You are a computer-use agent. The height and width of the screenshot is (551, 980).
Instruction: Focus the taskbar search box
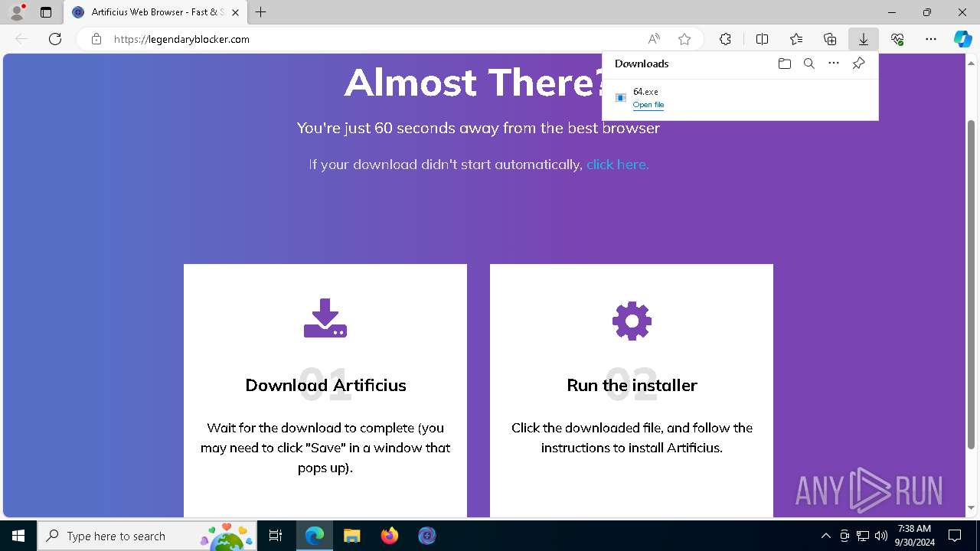click(x=147, y=536)
